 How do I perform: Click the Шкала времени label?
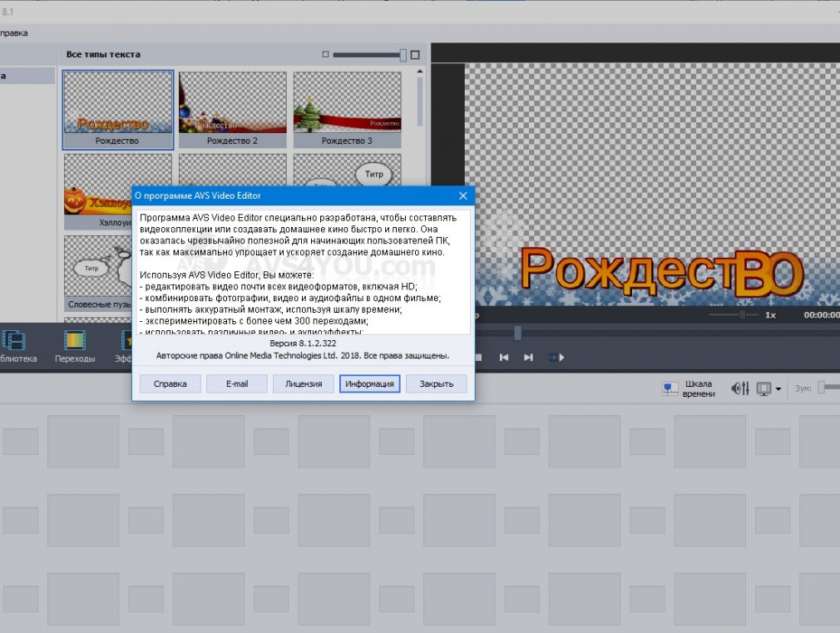(x=699, y=388)
